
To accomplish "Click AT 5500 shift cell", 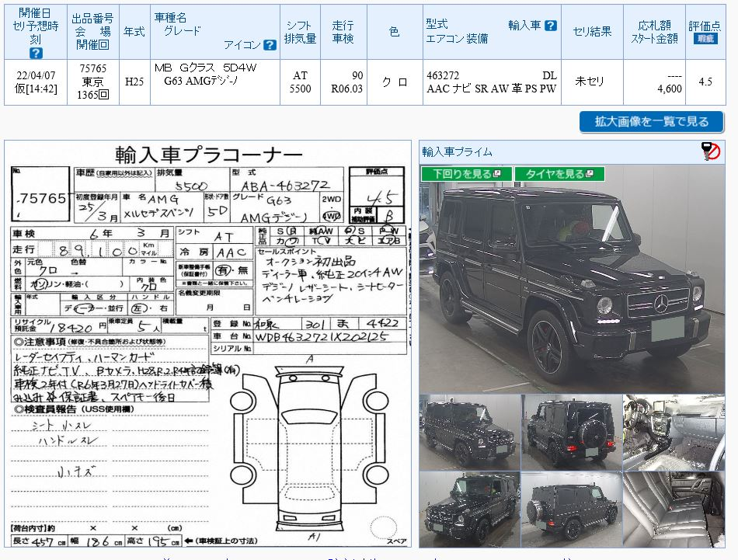I will click(x=301, y=82).
